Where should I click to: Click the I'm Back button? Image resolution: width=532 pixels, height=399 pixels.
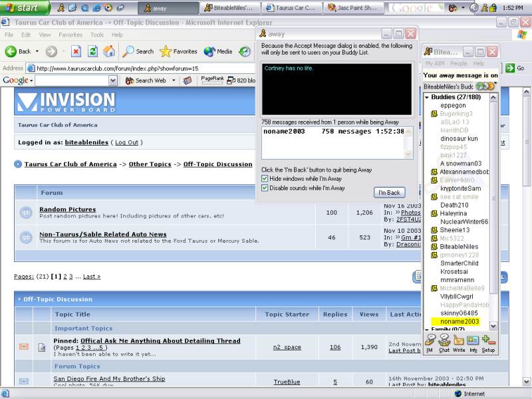[x=389, y=192]
